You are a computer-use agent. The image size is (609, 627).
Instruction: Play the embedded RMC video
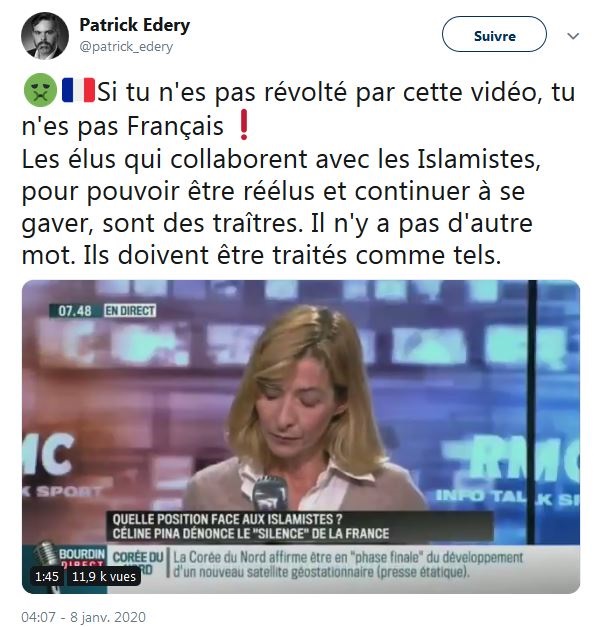click(301, 437)
